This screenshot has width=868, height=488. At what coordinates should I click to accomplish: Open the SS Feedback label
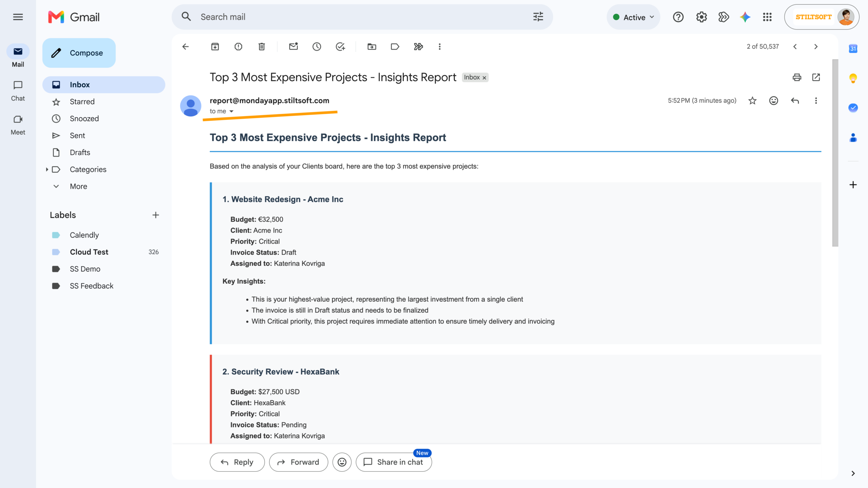coord(104,286)
